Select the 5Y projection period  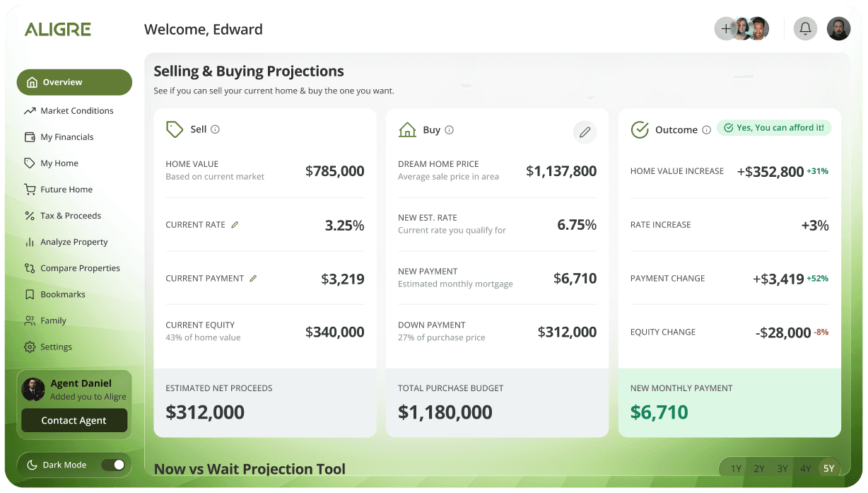point(828,468)
